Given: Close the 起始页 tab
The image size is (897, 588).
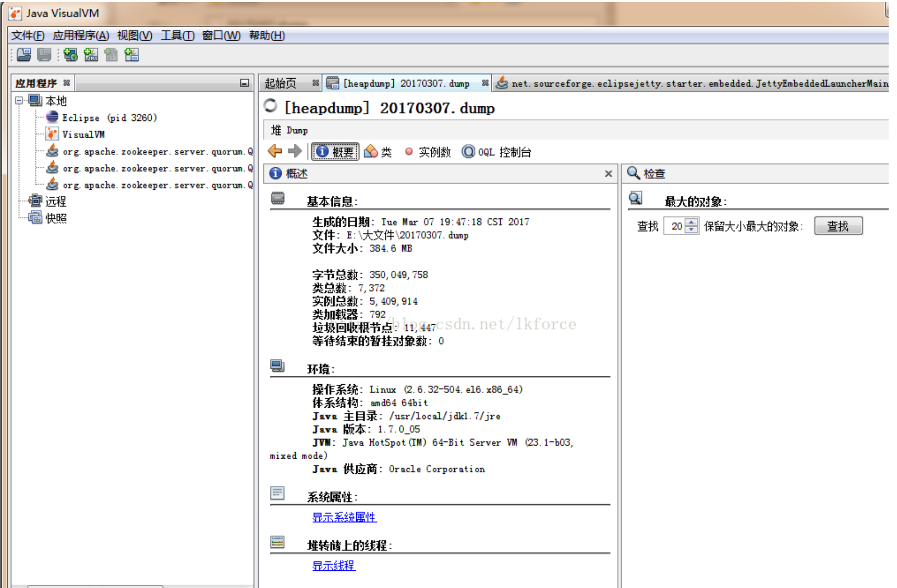Looking at the screenshot, I should tap(316, 82).
